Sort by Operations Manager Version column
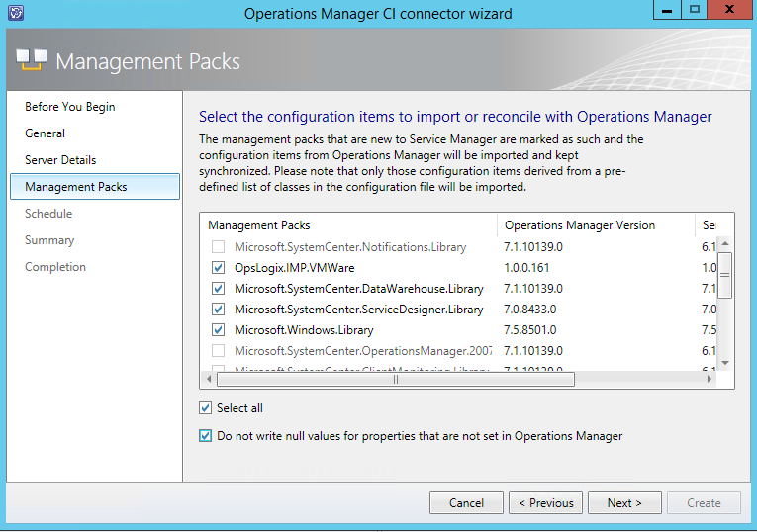757x532 pixels. [x=579, y=225]
